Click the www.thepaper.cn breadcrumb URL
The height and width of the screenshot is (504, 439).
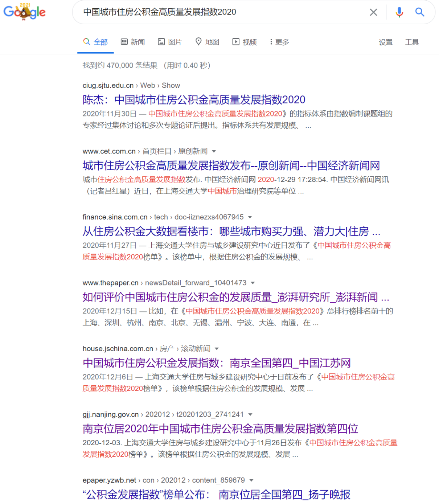pyautogui.click(x=165, y=283)
